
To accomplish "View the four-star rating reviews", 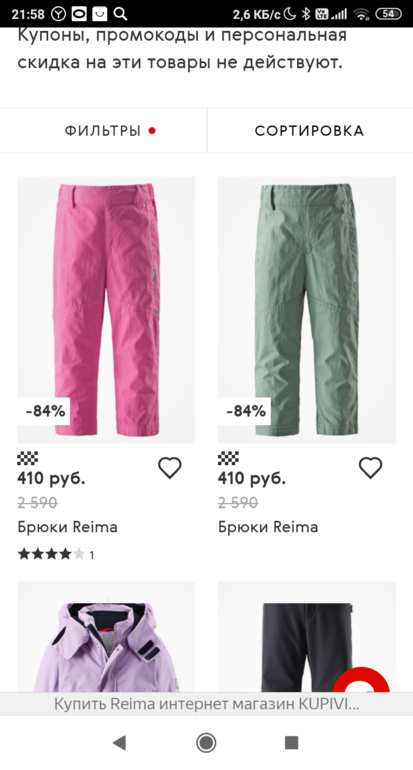I will [x=56, y=555].
